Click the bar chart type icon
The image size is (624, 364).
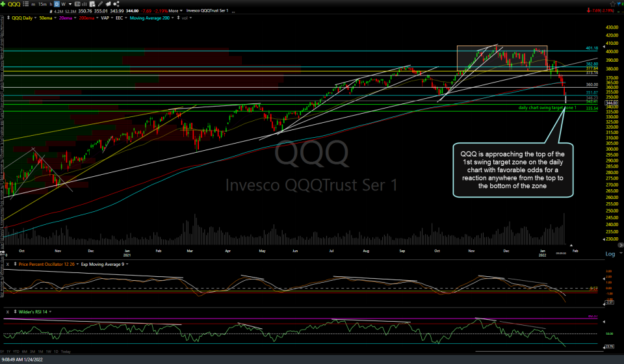tap(84, 4)
